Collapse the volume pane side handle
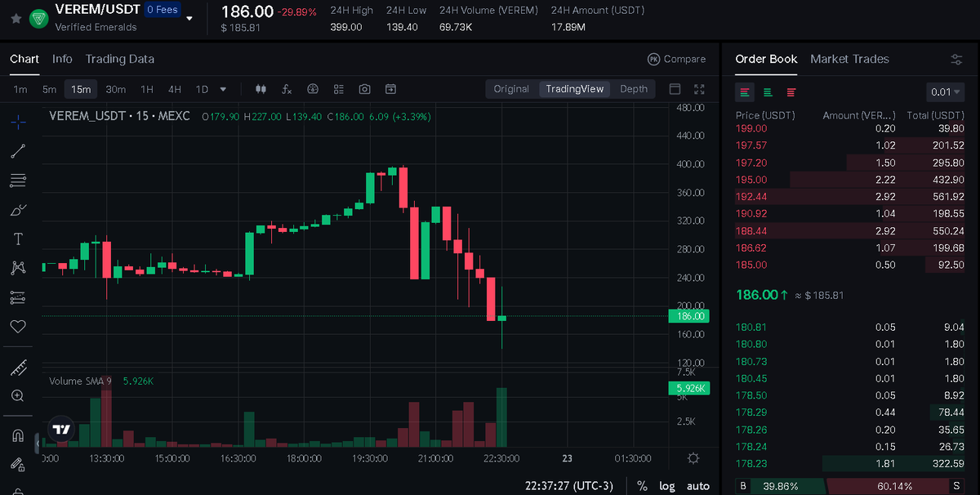 pos(37,444)
